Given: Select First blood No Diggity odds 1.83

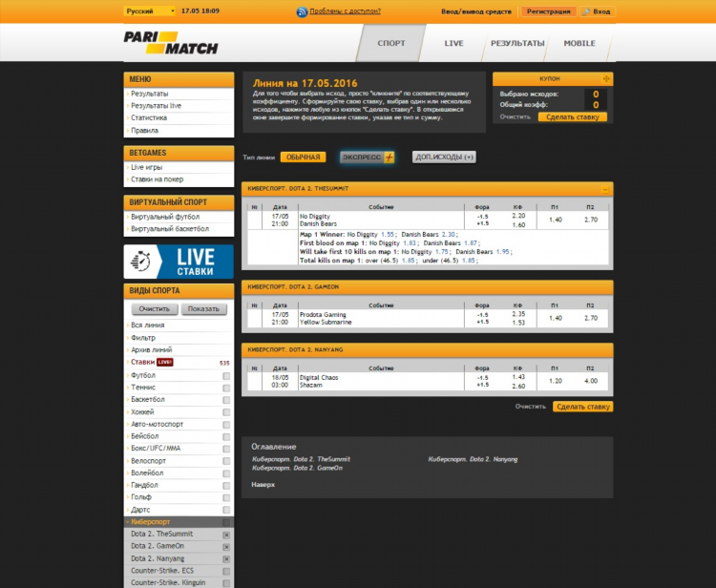Looking at the screenshot, I should click(410, 243).
